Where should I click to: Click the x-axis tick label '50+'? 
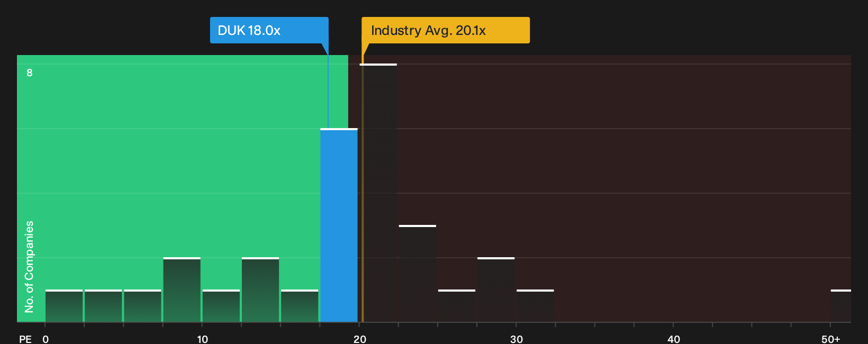pos(830,339)
